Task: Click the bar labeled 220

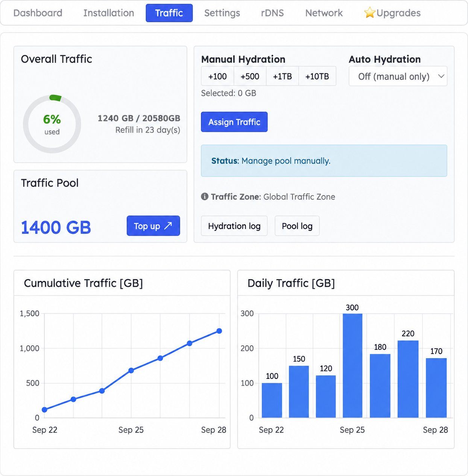Action: point(408,379)
